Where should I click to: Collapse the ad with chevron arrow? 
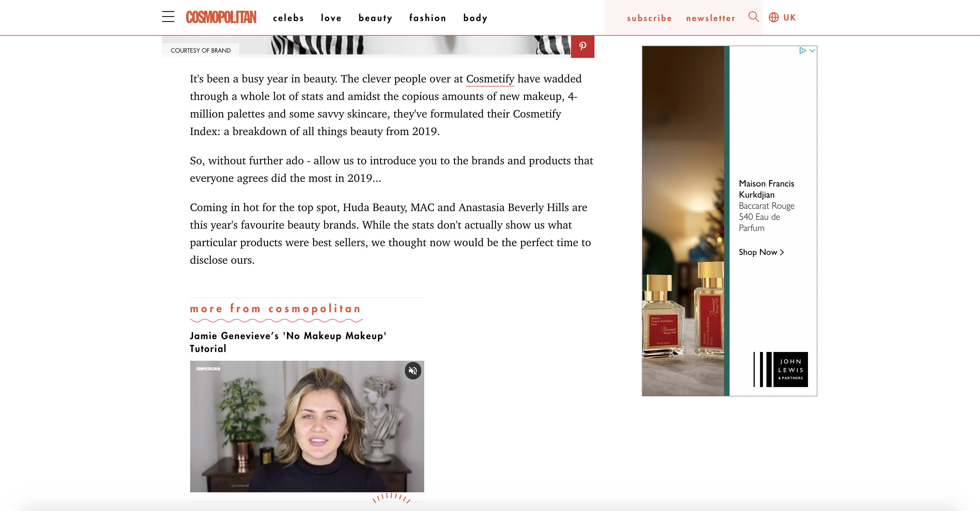click(812, 51)
